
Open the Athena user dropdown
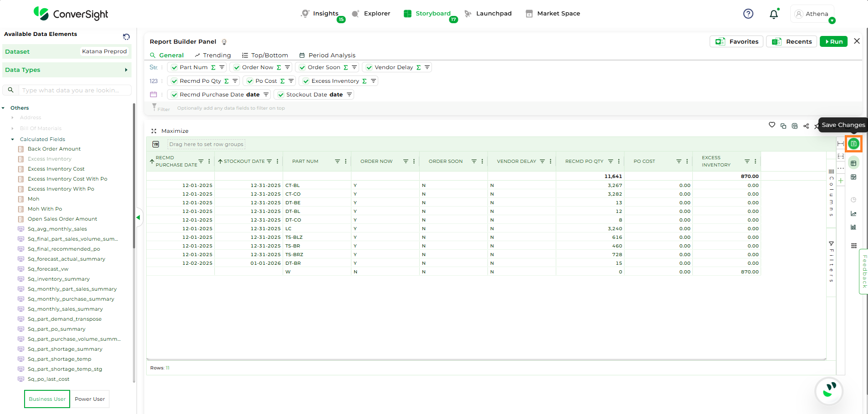pyautogui.click(x=832, y=20)
